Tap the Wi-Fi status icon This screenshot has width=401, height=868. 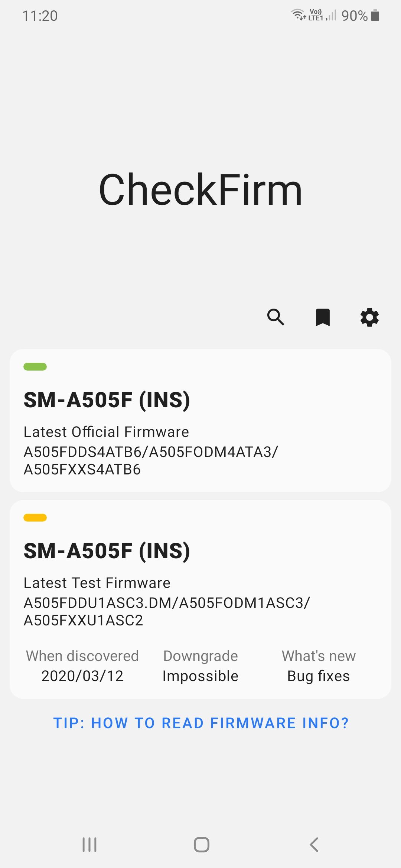pyautogui.click(x=298, y=15)
